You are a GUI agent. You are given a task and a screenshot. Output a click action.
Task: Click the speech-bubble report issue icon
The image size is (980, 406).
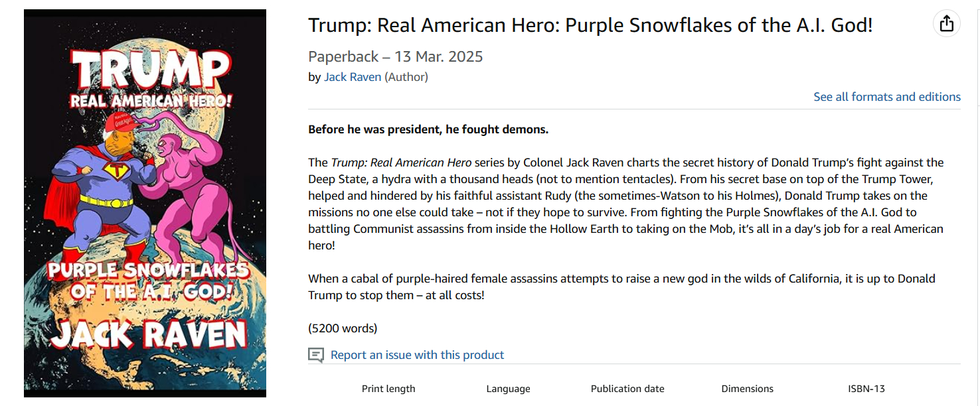(x=316, y=356)
